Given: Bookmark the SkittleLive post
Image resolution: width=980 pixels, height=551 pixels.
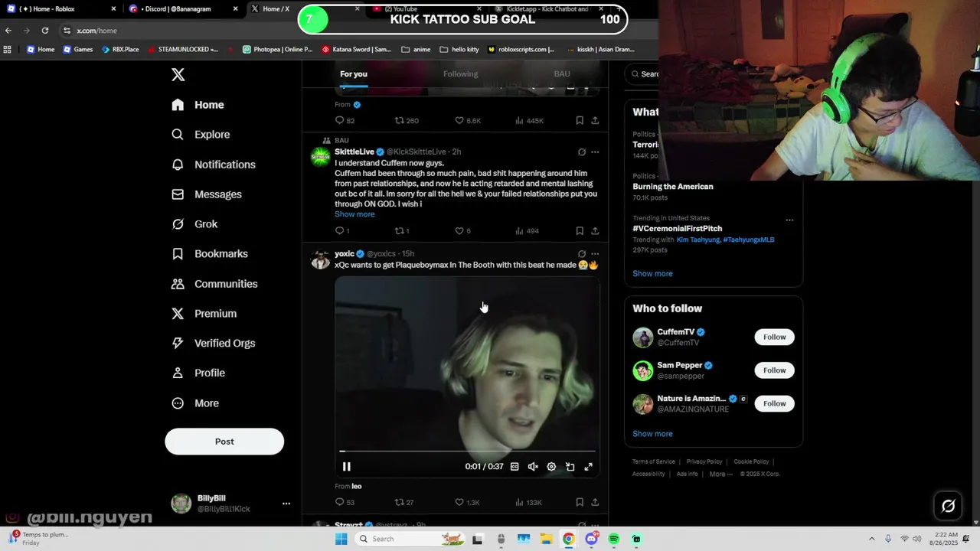Looking at the screenshot, I should (x=580, y=230).
